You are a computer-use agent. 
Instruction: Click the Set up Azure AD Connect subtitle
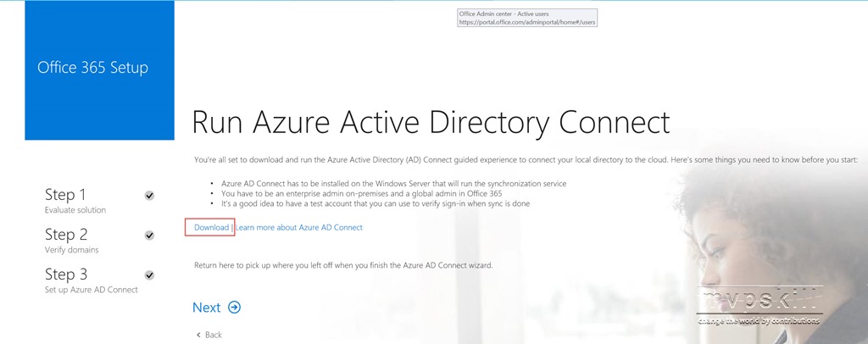pos(92,290)
